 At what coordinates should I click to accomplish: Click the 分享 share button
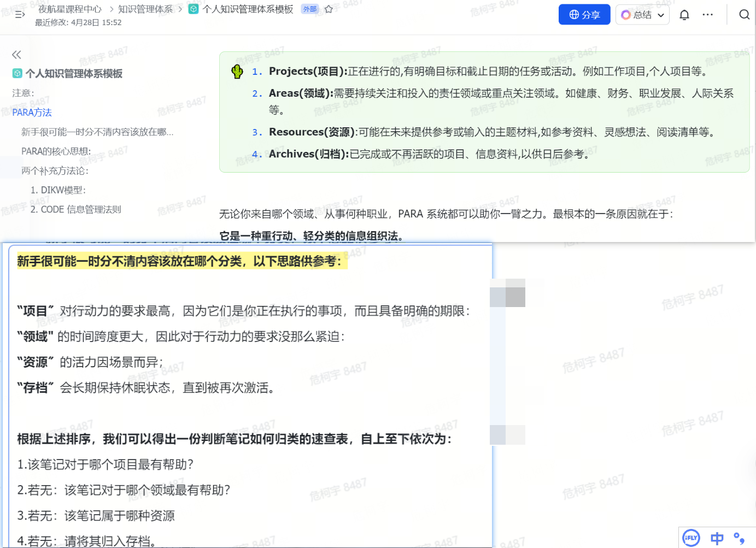click(x=584, y=15)
